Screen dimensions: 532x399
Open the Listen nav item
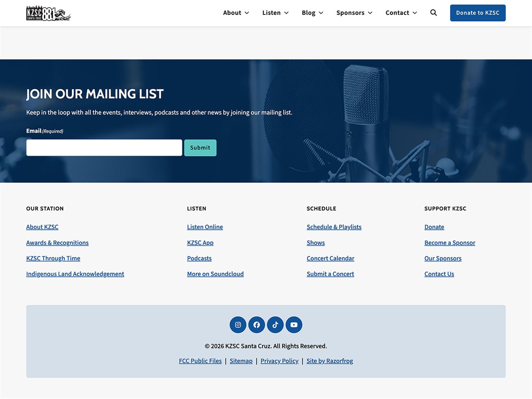click(271, 13)
